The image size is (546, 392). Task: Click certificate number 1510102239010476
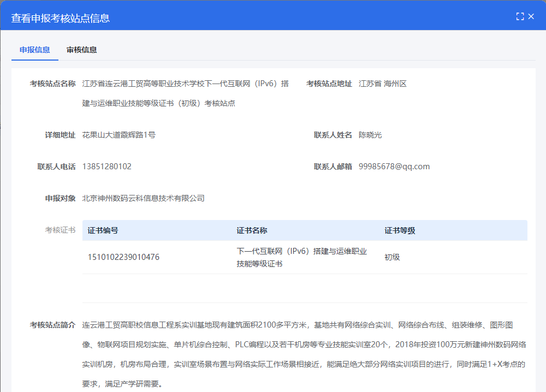(123, 257)
